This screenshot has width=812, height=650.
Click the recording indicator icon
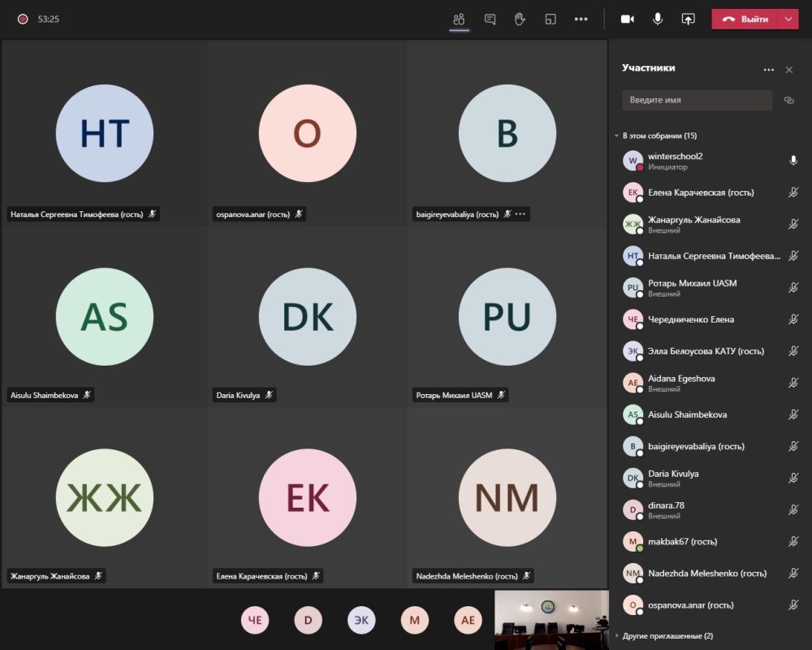(x=23, y=19)
